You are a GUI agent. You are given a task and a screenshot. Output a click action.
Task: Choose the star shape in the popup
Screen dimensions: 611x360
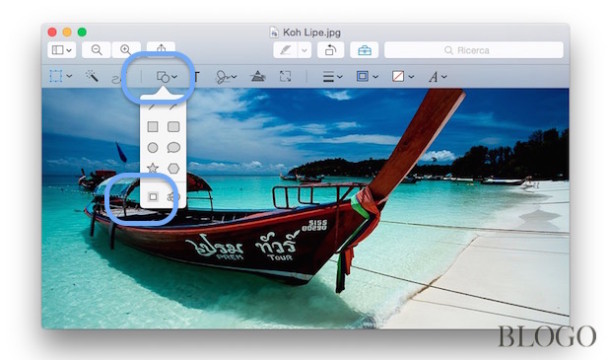point(153,168)
